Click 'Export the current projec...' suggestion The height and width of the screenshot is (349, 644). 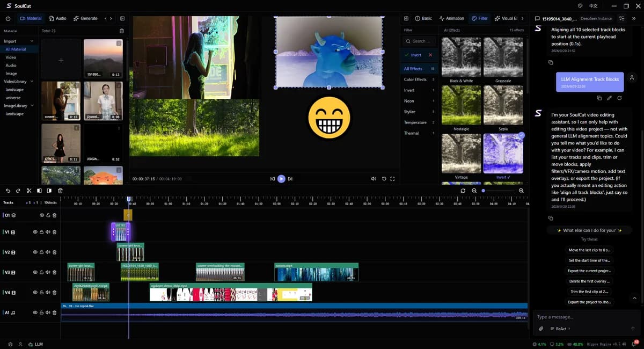(589, 271)
